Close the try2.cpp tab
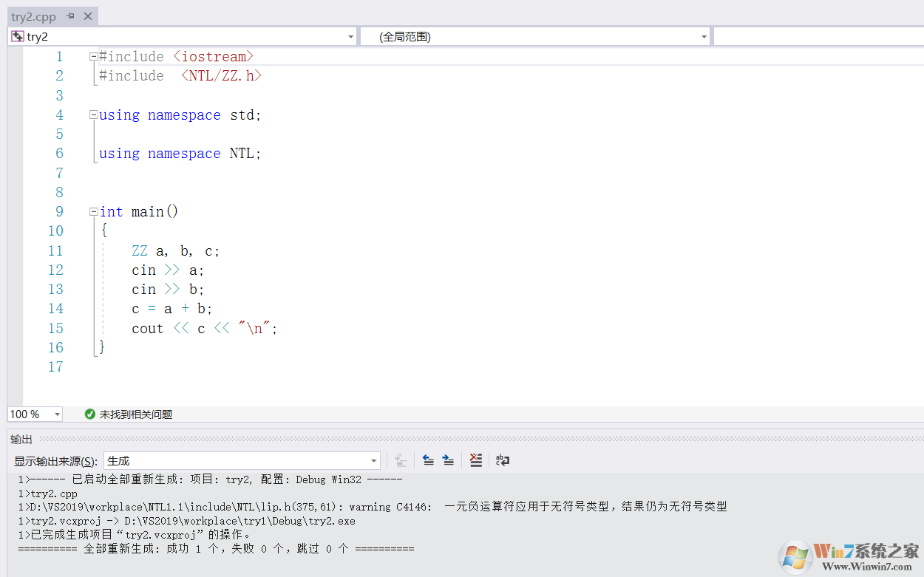 tap(88, 16)
